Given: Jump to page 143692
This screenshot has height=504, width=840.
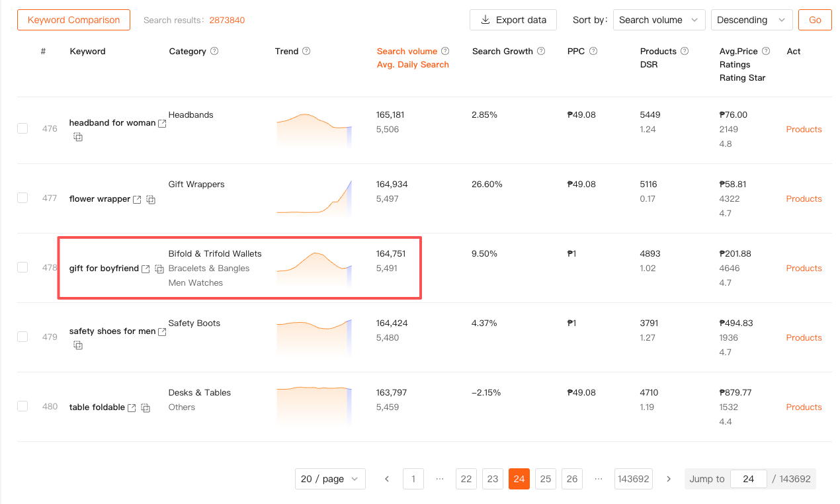Looking at the screenshot, I should tap(633, 479).
